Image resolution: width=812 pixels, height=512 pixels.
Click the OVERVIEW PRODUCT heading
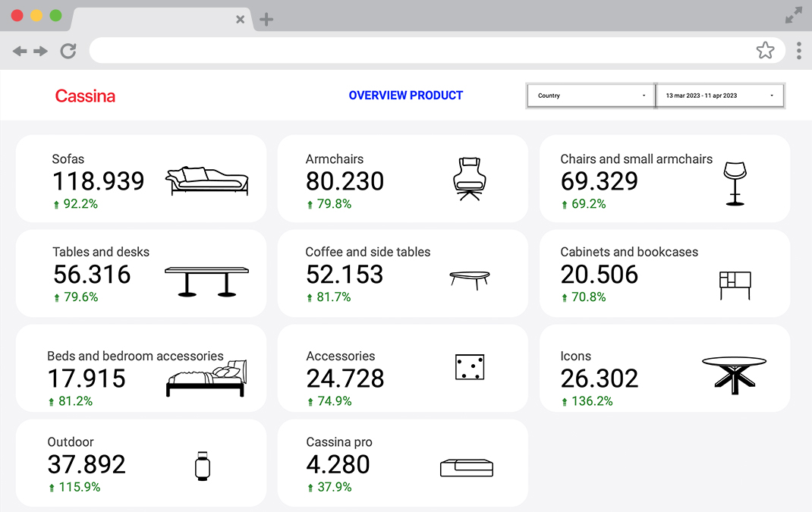(x=405, y=96)
